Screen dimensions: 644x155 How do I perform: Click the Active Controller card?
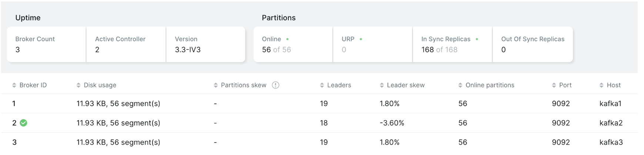tap(126, 44)
